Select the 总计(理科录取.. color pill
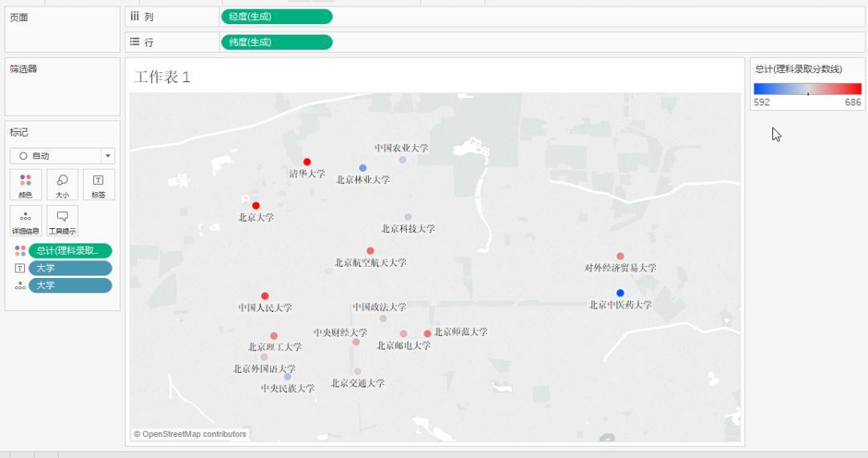 point(70,251)
